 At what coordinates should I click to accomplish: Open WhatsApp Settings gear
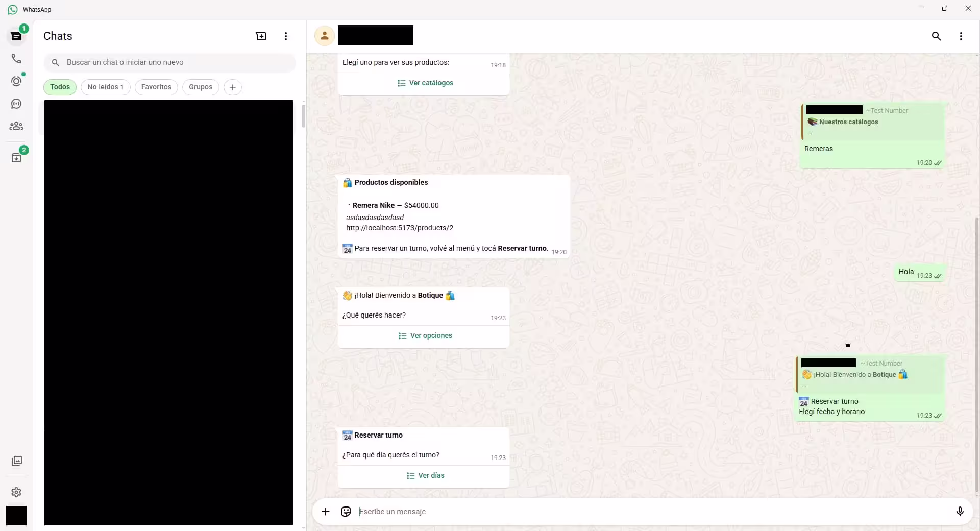click(x=16, y=492)
